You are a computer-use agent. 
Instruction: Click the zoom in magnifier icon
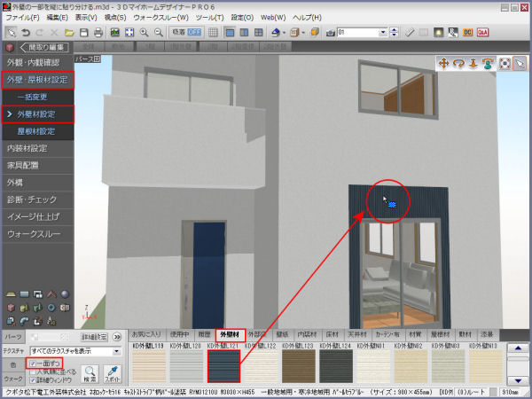[x=144, y=33]
